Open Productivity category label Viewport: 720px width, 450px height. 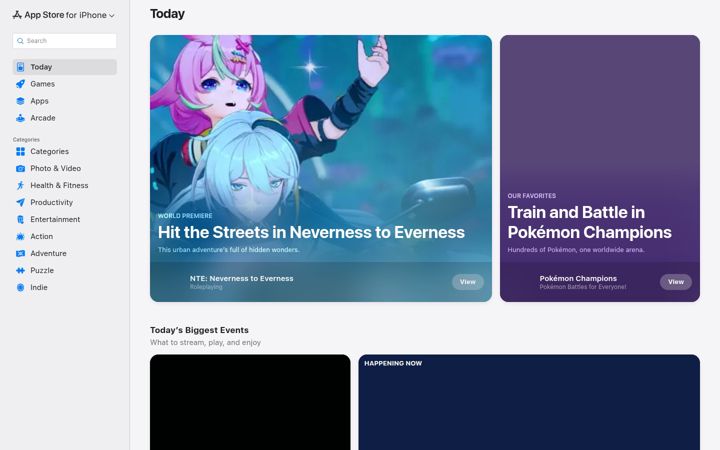point(51,202)
